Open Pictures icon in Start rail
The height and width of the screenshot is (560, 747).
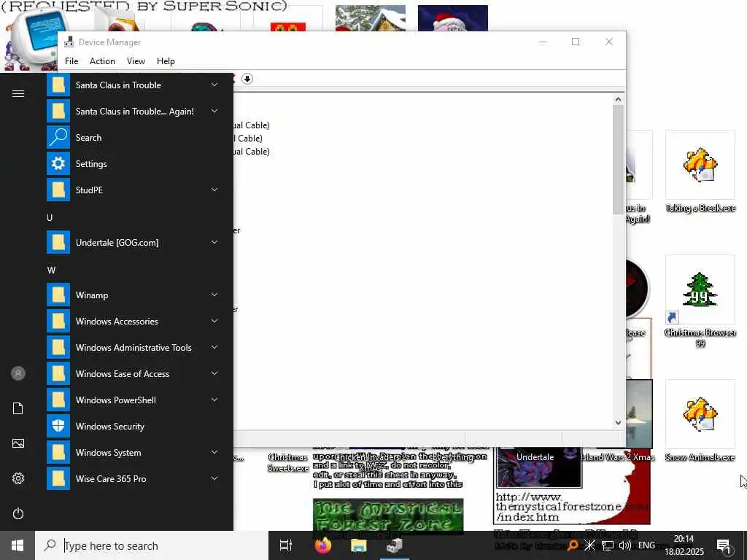click(18, 443)
